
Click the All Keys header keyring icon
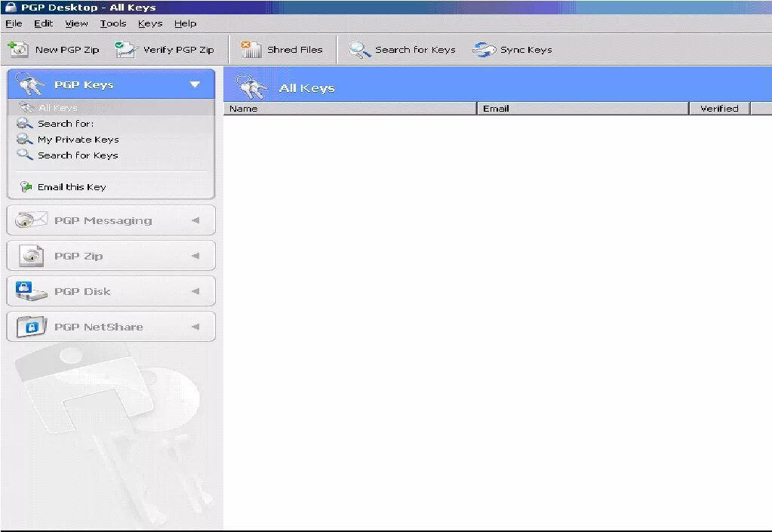251,87
